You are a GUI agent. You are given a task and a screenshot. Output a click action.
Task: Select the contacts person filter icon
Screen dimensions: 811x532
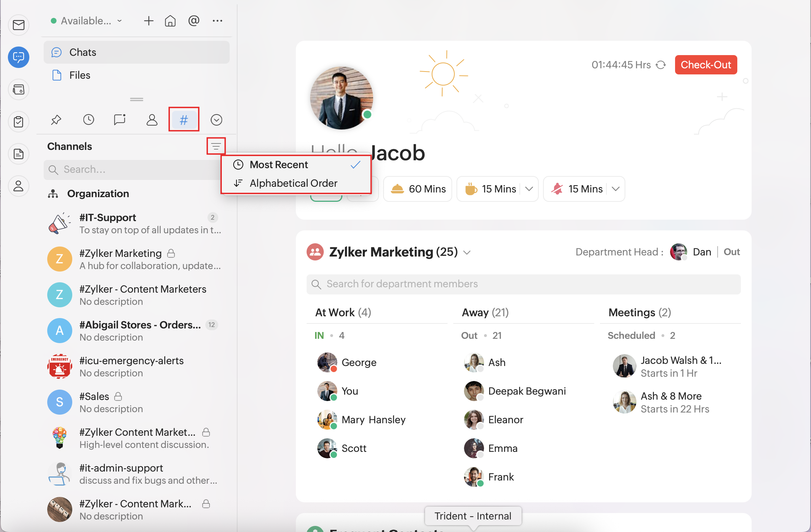[x=152, y=120]
